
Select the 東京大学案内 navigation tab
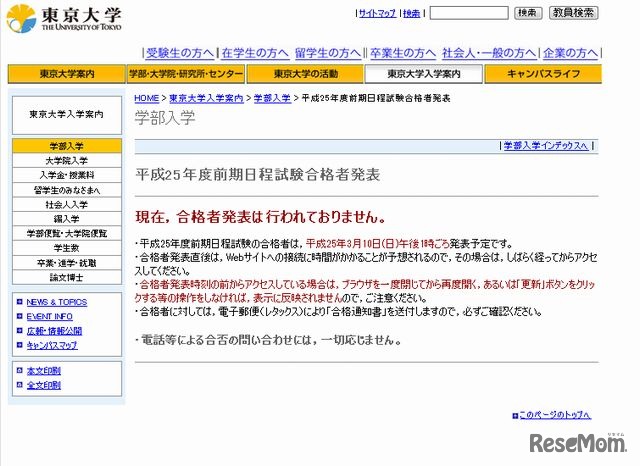[67, 74]
